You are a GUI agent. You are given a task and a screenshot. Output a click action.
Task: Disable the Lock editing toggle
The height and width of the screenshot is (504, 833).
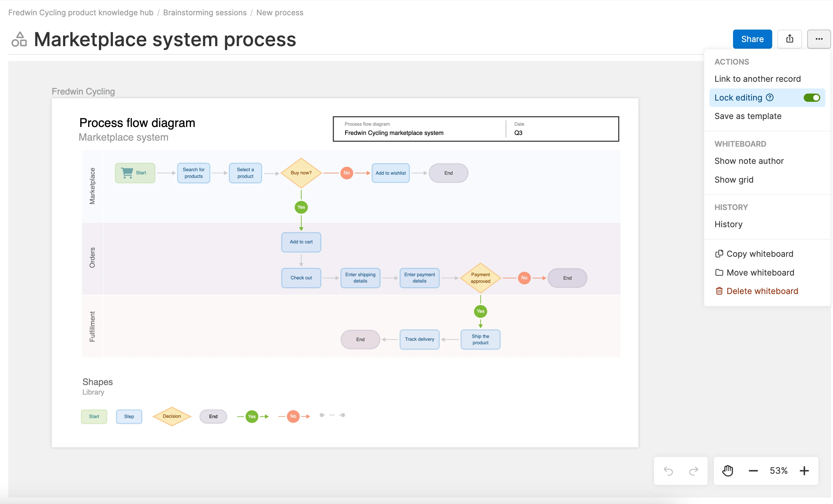tap(812, 97)
